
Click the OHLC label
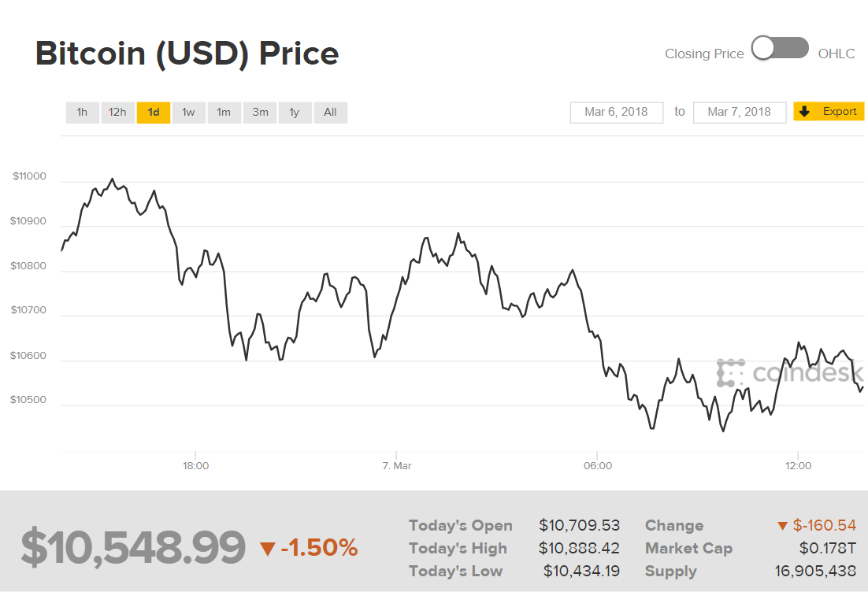click(836, 54)
